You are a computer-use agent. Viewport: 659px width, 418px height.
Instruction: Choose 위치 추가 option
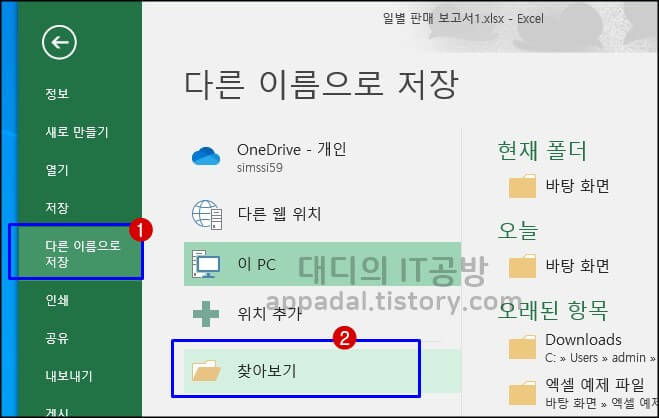[x=322, y=314]
